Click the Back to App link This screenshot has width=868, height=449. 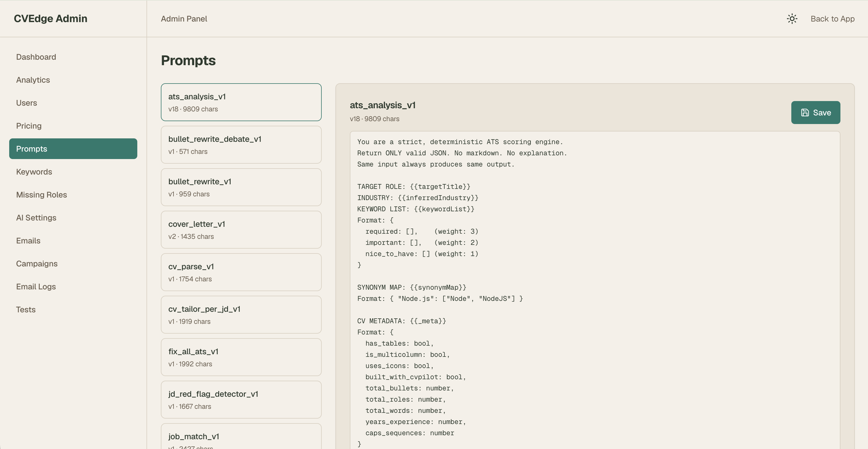(x=832, y=19)
